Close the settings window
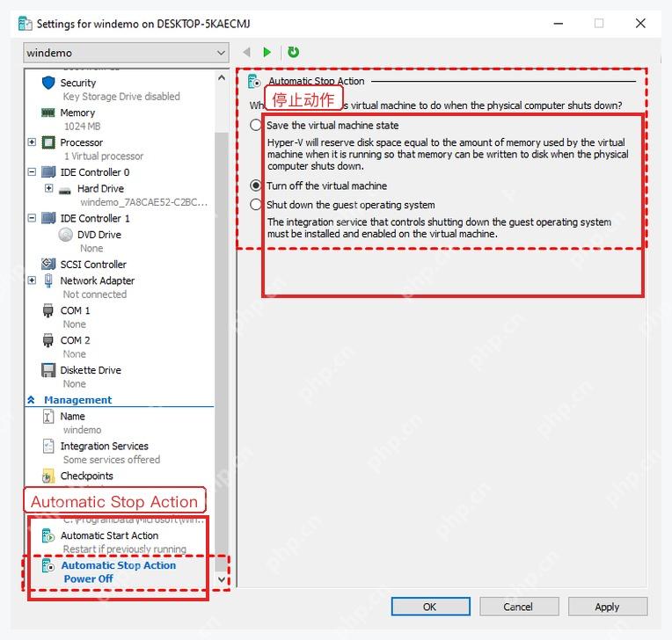This screenshot has height=640, width=672. (x=640, y=23)
